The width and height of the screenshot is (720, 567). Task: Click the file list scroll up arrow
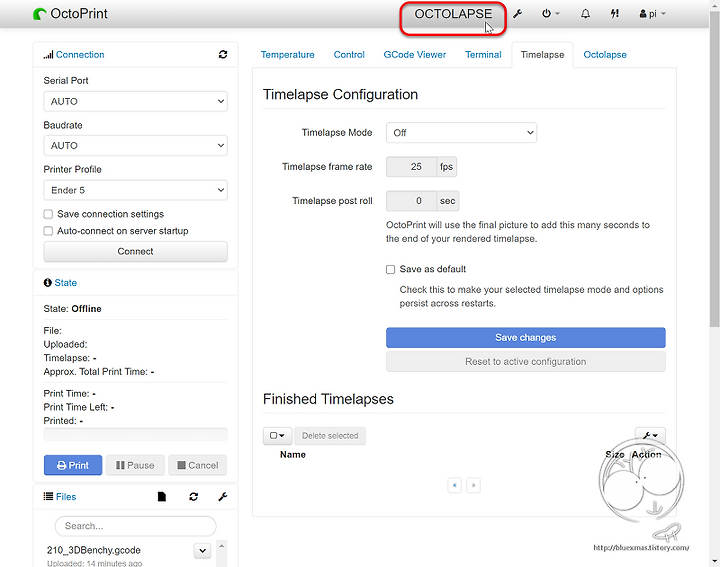[221, 546]
